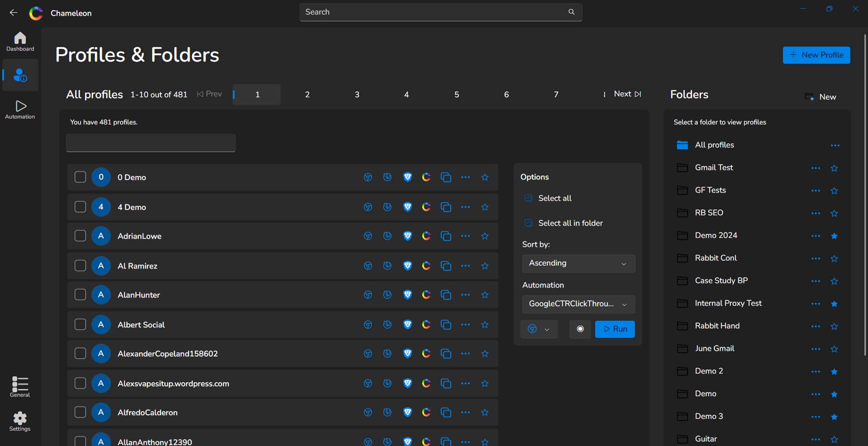Image resolution: width=868 pixels, height=446 pixels.
Task: Clone the 0 Demo profile
Action: click(446, 177)
